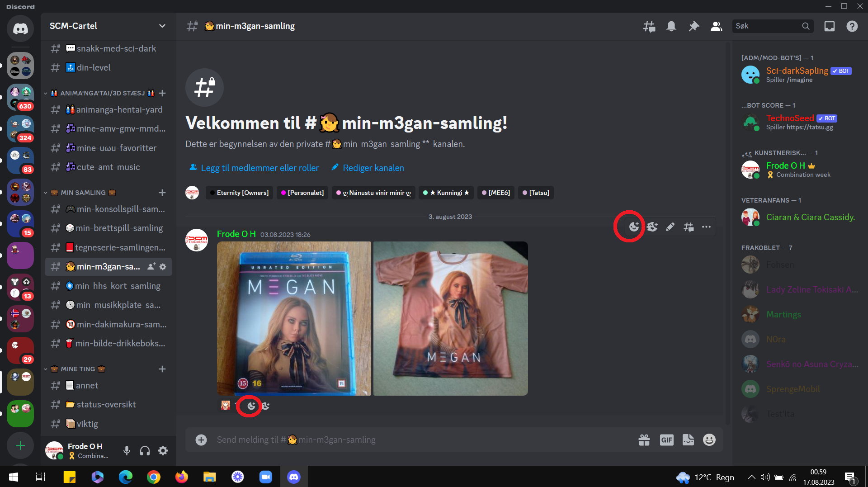Viewport: 868px width, 487px height.
Task: Open the Threads icon in channel header
Action: [x=649, y=26]
